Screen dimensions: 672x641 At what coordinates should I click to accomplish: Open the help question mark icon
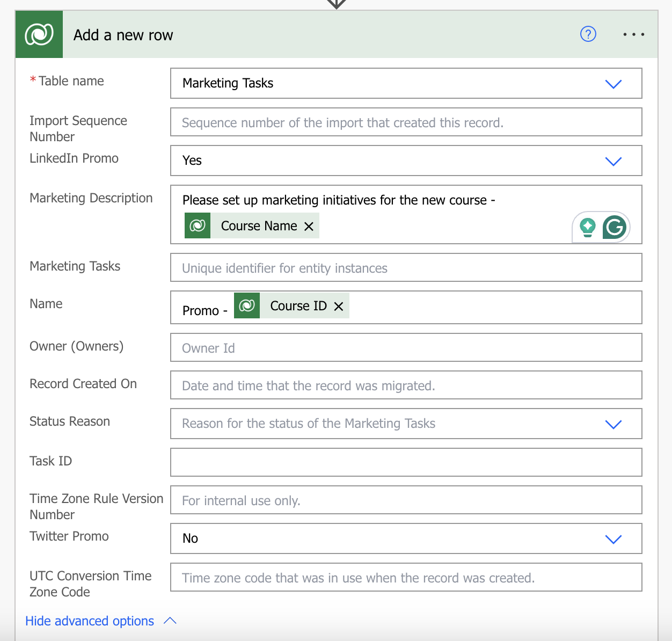pos(588,34)
